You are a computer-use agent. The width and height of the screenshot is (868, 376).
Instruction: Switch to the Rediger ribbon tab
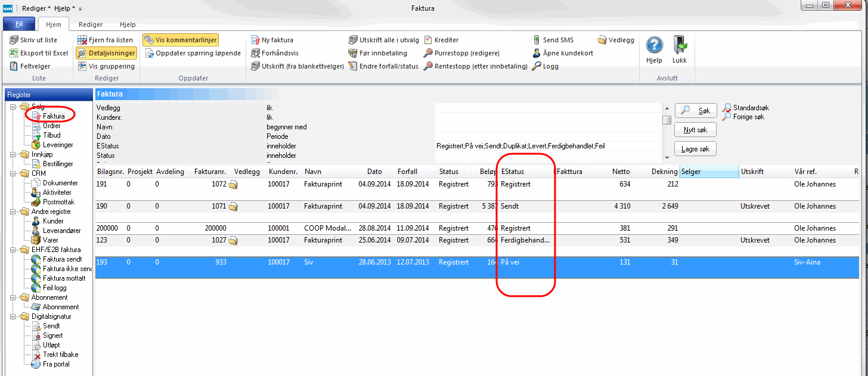pyautogui.click(x=91, y=24)
